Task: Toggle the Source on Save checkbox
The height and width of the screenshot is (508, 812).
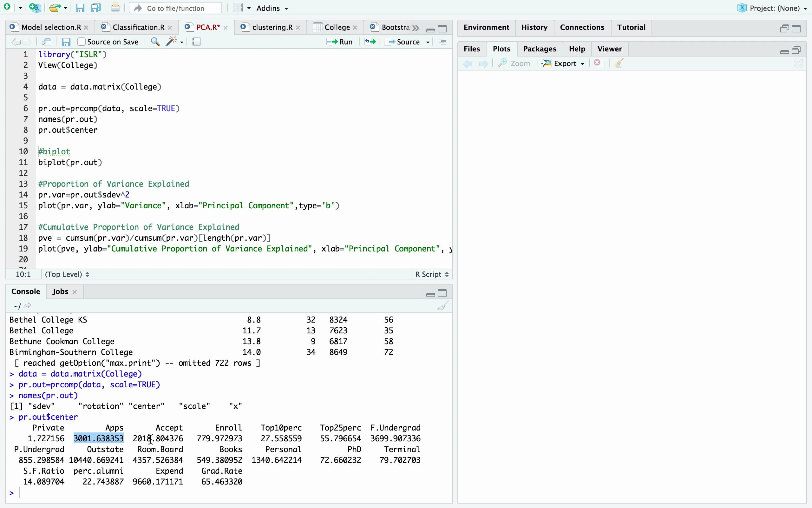Action: 81,42
